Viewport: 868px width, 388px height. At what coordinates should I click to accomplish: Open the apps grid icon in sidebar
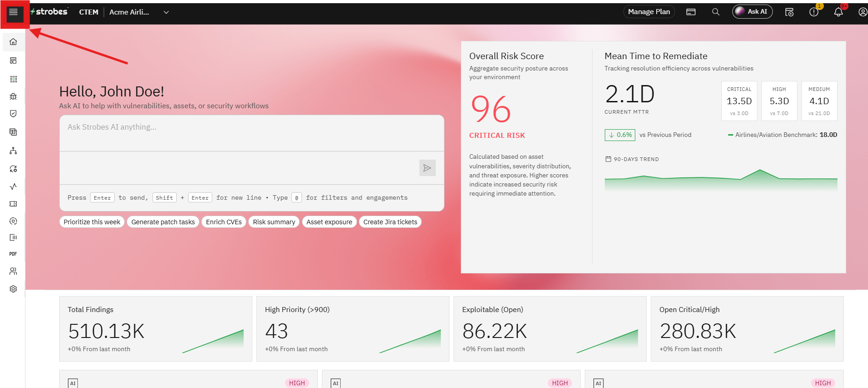tap(13, 79)
